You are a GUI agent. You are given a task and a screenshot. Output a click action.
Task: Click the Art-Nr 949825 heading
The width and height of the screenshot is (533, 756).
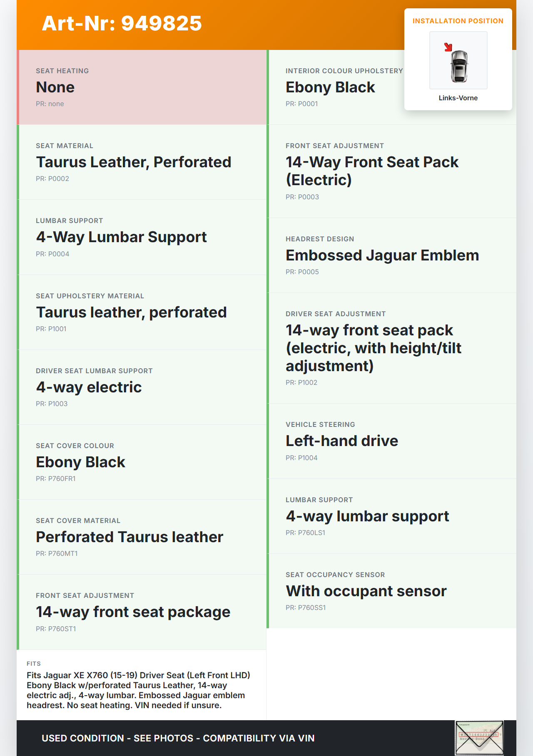pos(122,23)
